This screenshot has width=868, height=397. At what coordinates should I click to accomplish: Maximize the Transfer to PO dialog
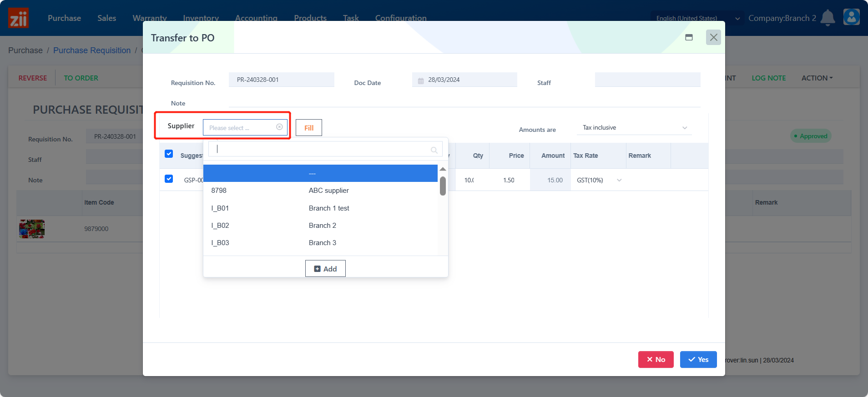(689, 37)
